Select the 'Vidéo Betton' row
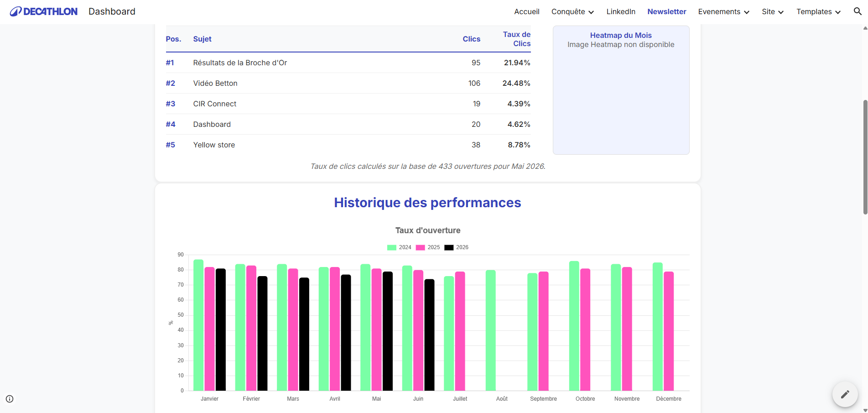Viewport: 868px width, 413px height. (348, 84)
